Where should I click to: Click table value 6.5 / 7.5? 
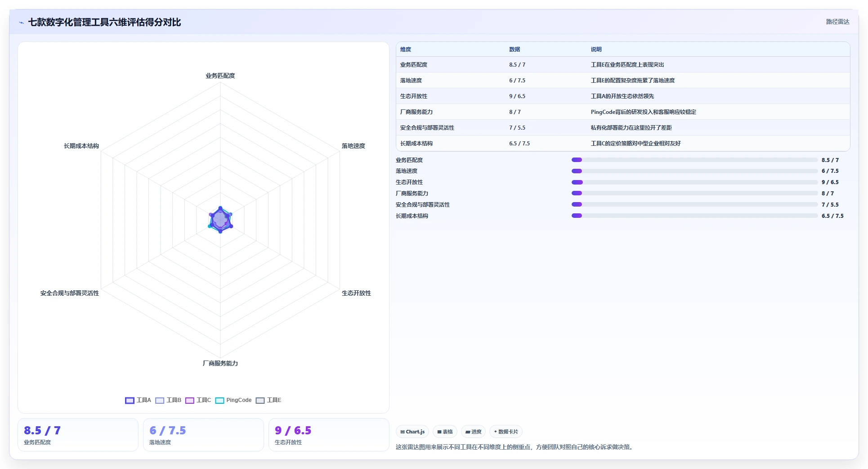click(x=519, y=144)
